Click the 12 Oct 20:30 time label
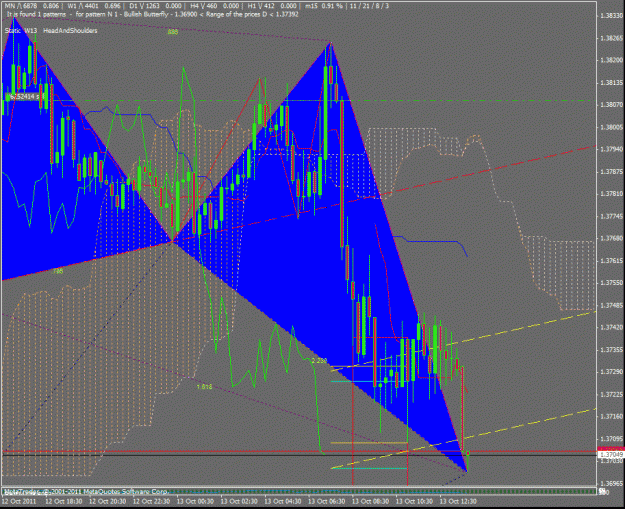 107,501
